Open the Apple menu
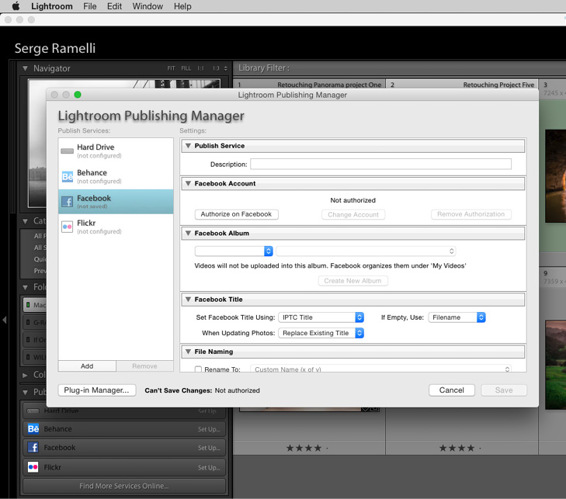566x499 pixels. 16,6
